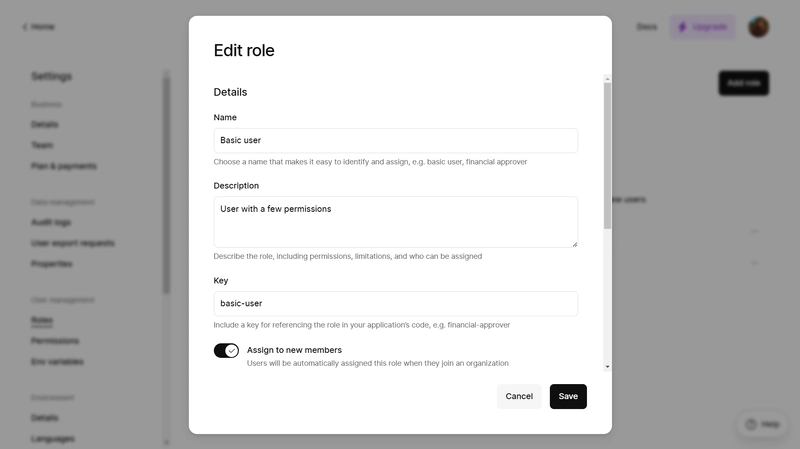Viewport: 800px width, 449px height.
Task: Focus the Name field containing Basic user
Action: [395, 140]
